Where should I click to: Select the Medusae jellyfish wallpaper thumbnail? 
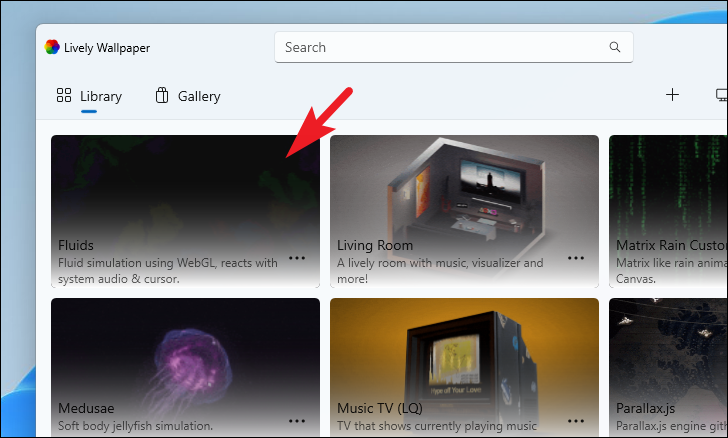(185, 367)
